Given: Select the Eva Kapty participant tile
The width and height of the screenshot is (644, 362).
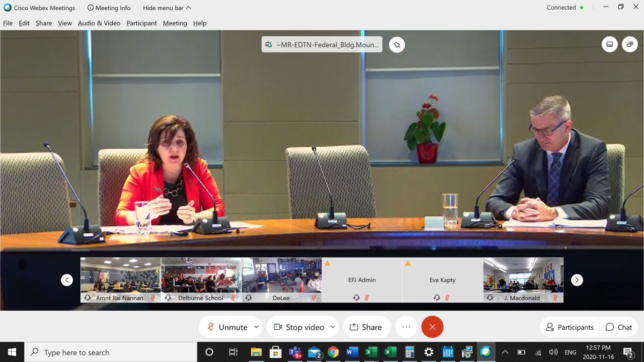Looking at the screenshot, I should (x=443, y=280).
